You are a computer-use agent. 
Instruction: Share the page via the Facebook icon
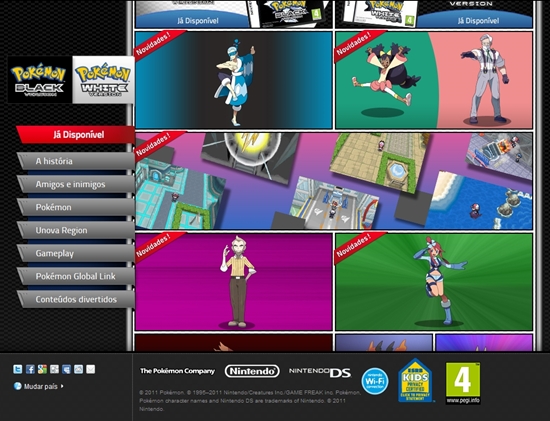coord(30,369)
